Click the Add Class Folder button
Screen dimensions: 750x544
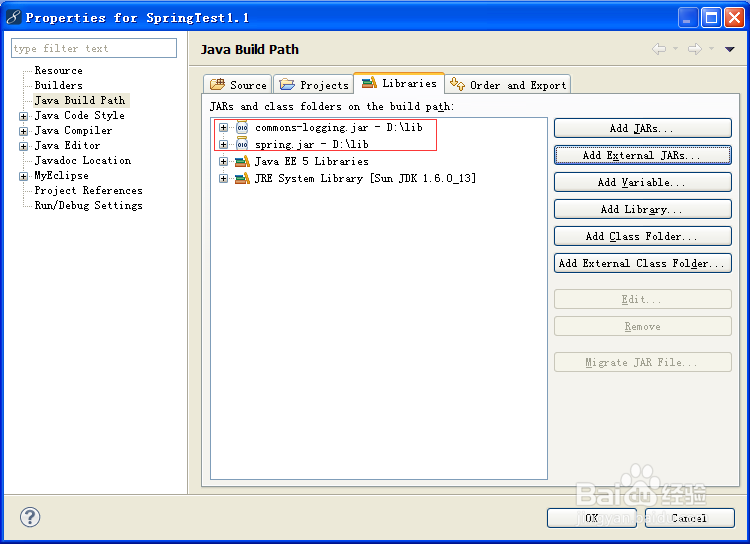[642, 236]
